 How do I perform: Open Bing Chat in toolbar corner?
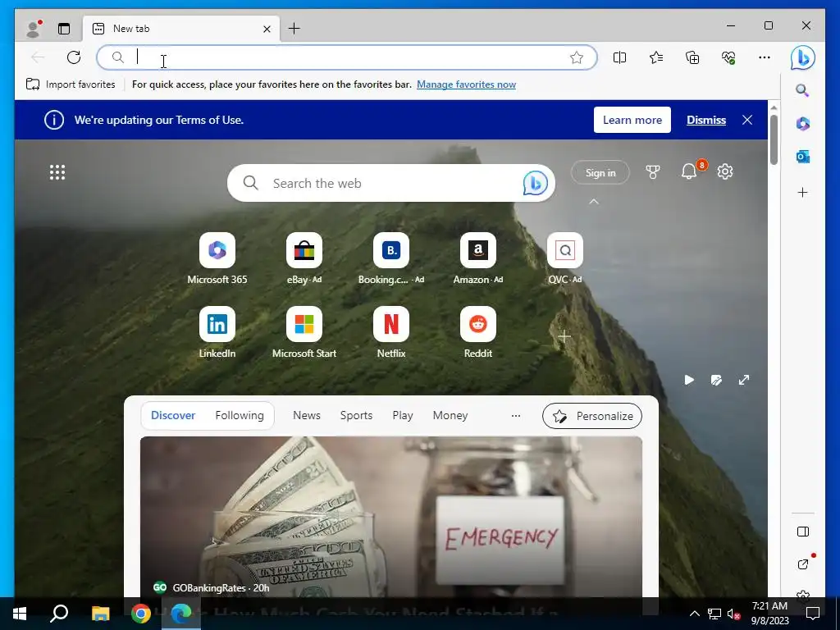click(x=802, y=57)
